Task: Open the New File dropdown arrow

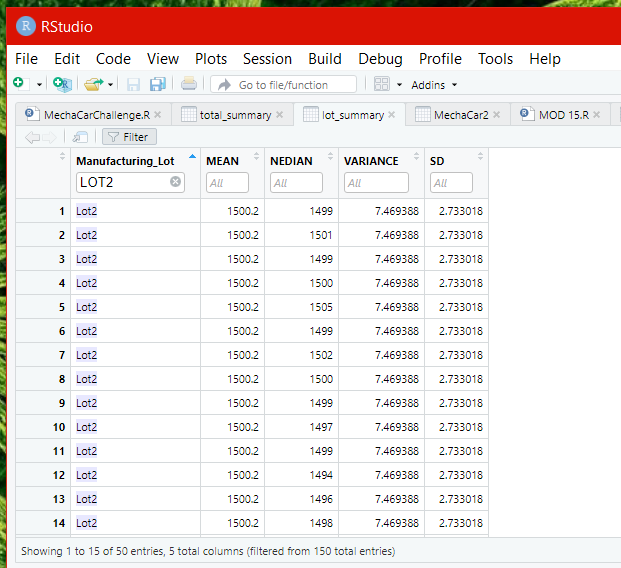Action: click(x=39, y=85)
